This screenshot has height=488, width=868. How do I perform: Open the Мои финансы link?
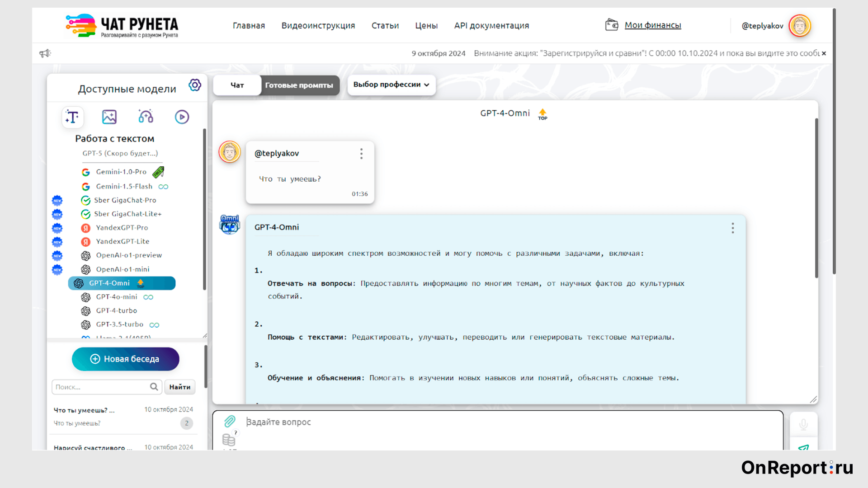point(653,25)
